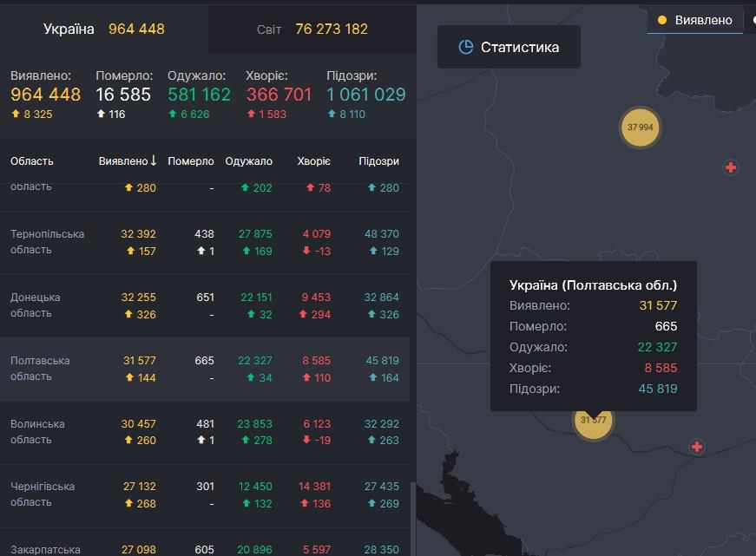Click yellow up arrow under Виявлено 964 448
The height and width of the screenshot is (556, 756).
click(16, 114)
